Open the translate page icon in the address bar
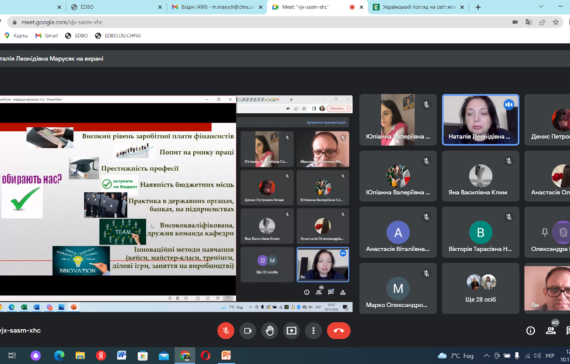Screen dimensions: 570x364 pos(529,22)
